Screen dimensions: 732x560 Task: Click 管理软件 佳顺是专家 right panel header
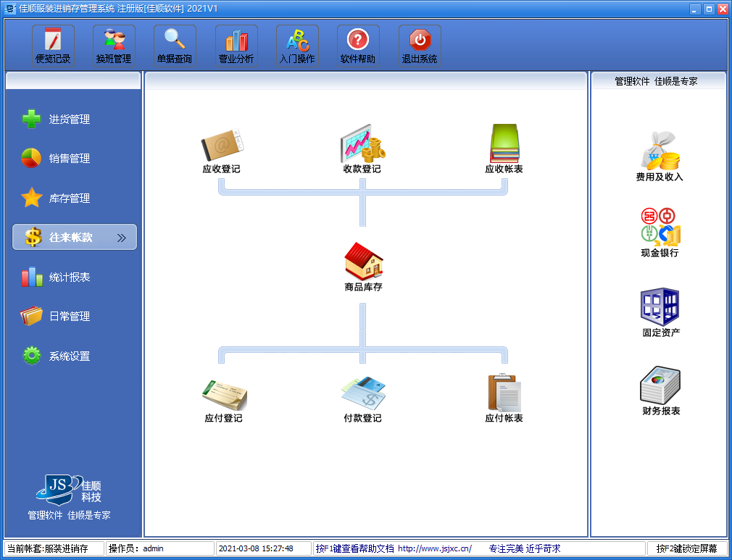pyautogui.click(x=656, y=81)
